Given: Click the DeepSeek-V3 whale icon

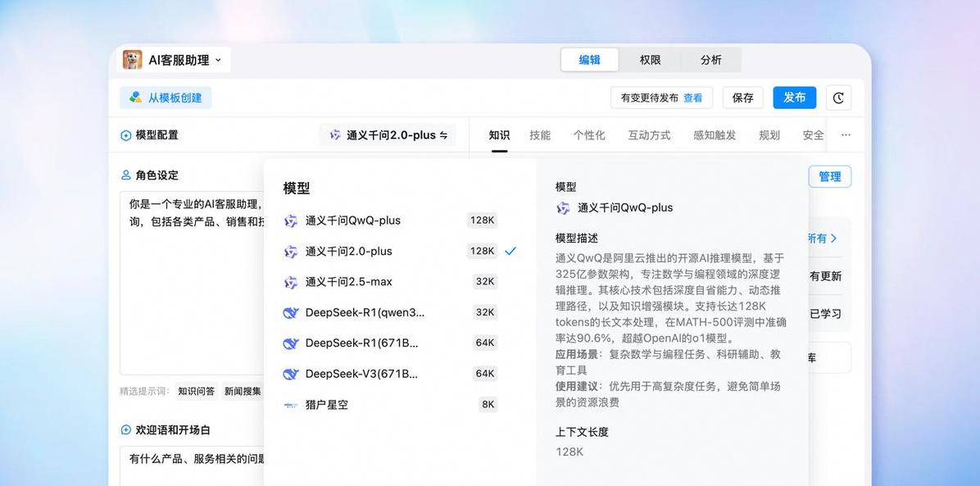Looking at the screenshot, I should (x=291, y=374).
